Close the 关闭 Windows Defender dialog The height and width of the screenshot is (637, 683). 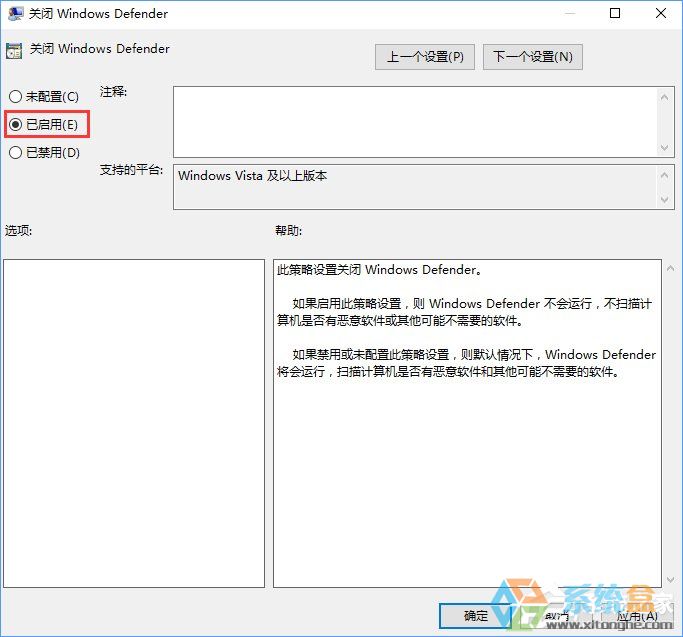661,13
